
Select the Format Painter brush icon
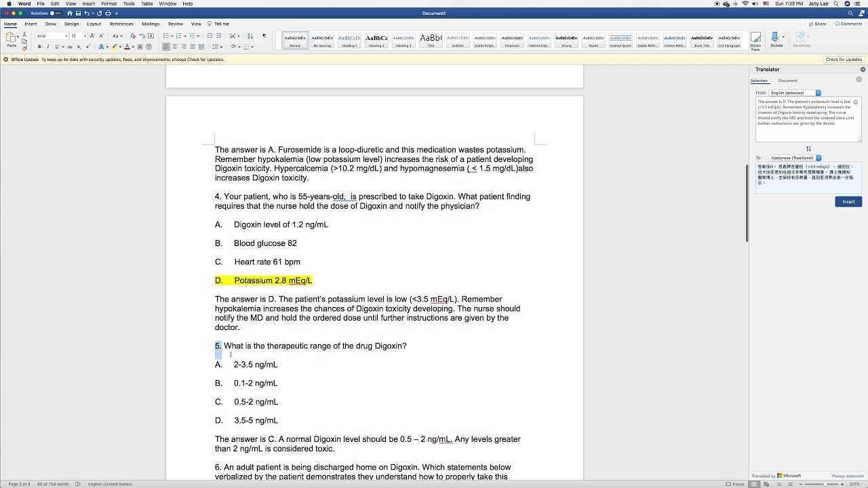(x=24, y=47)
